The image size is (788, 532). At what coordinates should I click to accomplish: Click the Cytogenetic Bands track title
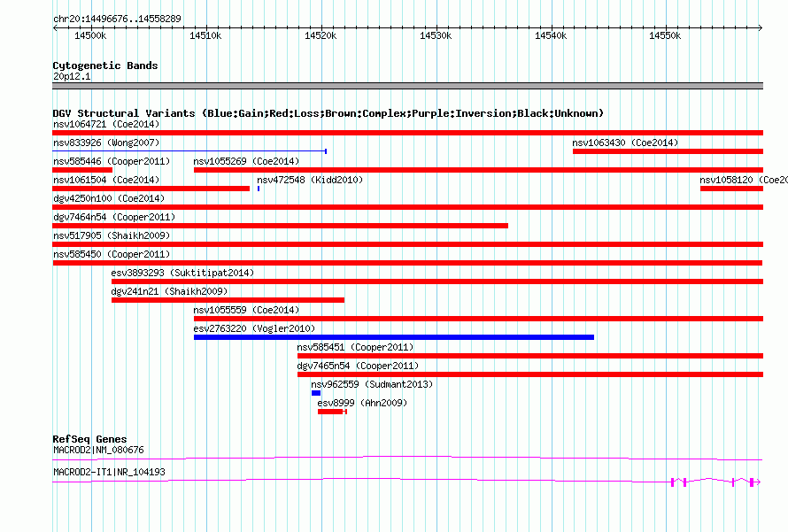105,66
